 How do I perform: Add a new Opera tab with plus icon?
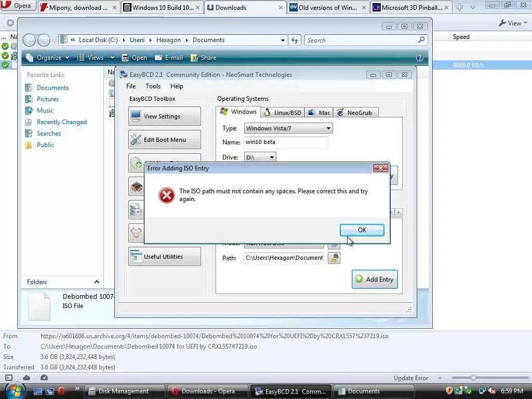point(459,7)
